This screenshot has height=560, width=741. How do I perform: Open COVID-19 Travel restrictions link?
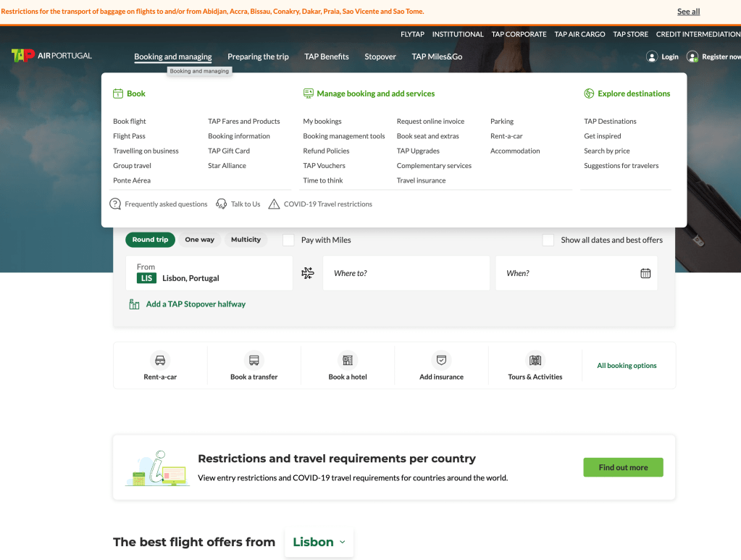(327, 204)
